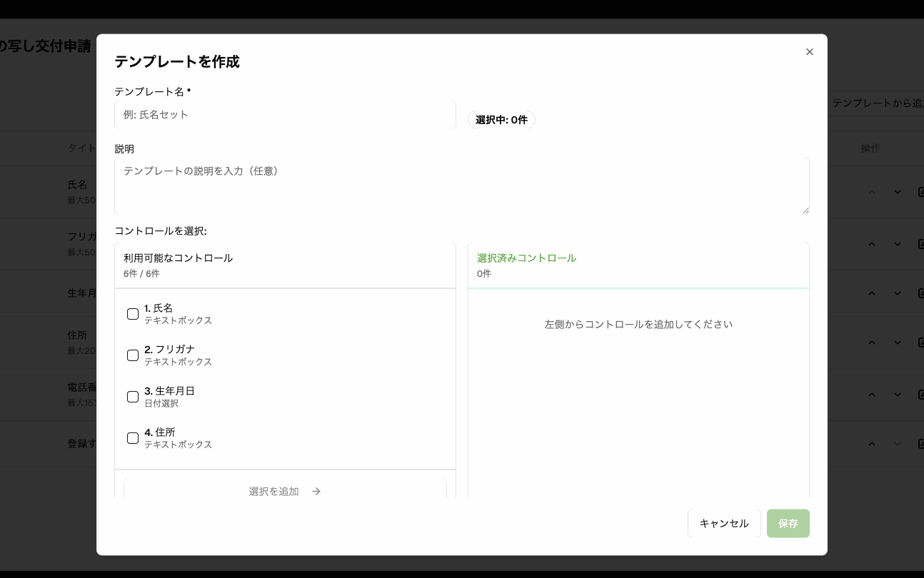Click the move-down arrow in background 生年月日 row
The image size is (924, 578).
click(898, 293)
